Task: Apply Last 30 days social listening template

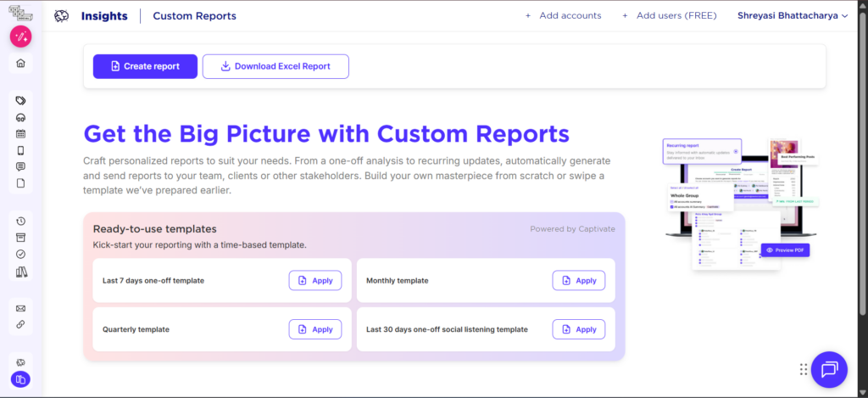Action: pyautogui.click(x=578, y=329)
